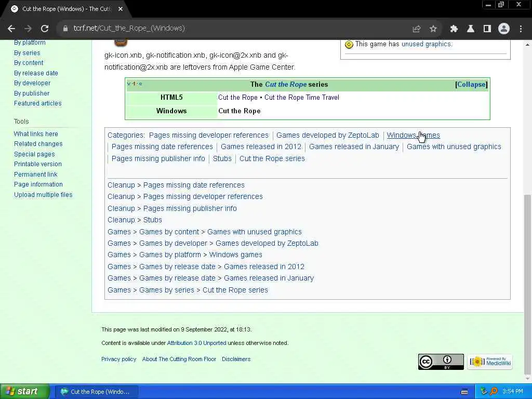
Task: Open Permanent link
Action: click(x=36, y=175)
